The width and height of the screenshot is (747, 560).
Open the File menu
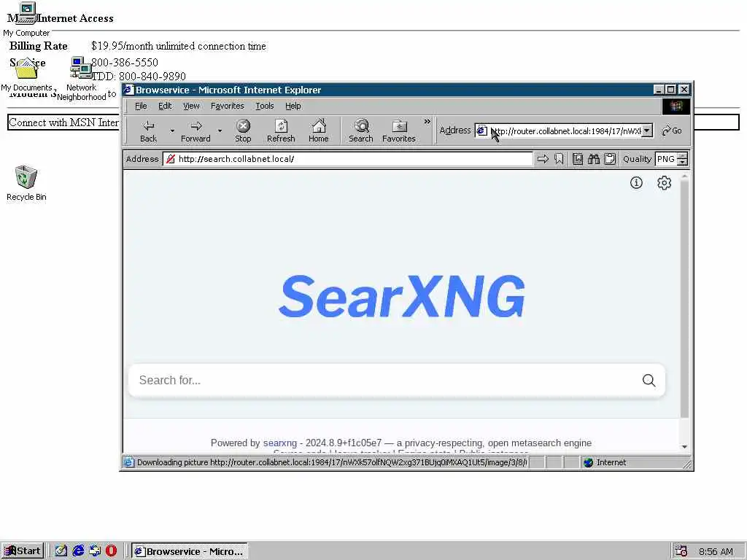[141, 106]
